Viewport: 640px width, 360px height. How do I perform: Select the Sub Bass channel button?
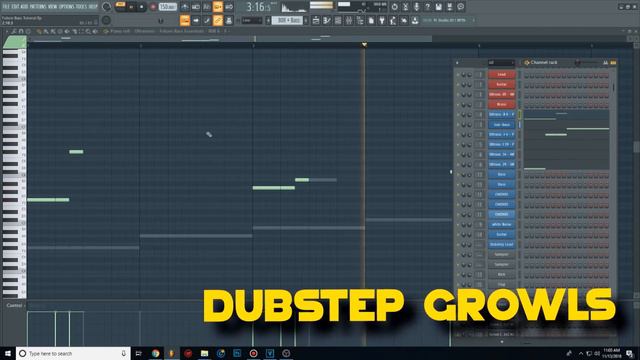tap(501, 125)
